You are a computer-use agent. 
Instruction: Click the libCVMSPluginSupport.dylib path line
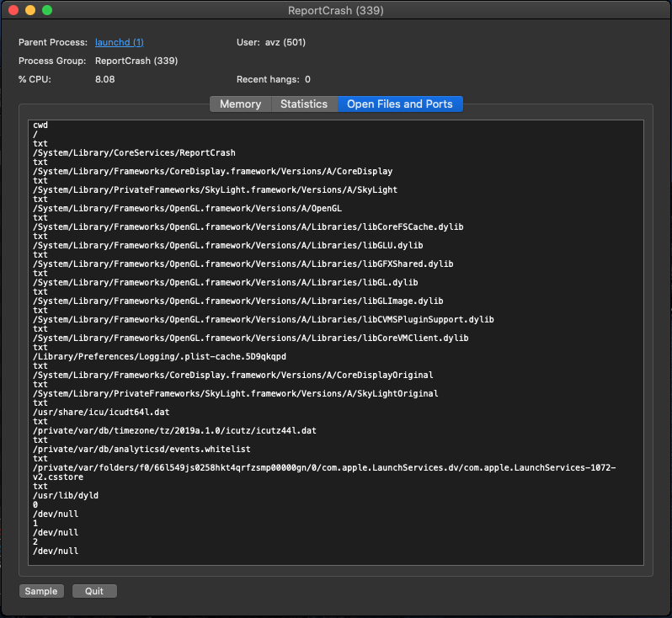coord(264,320)
